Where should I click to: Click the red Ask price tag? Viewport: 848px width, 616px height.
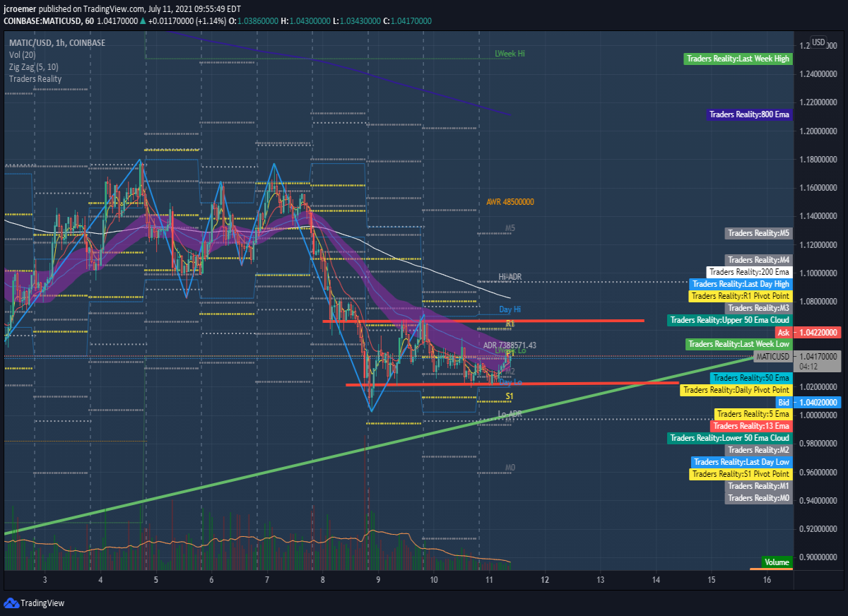point(808,332)
